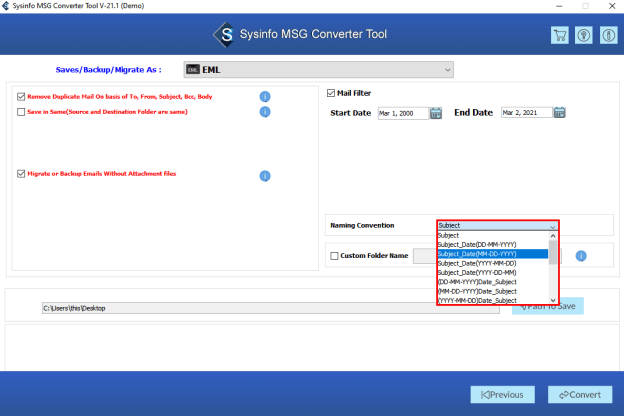
Task: Choose Subject_Date(MM-DD-YYYY) option
Action: [x=493, y=254]
